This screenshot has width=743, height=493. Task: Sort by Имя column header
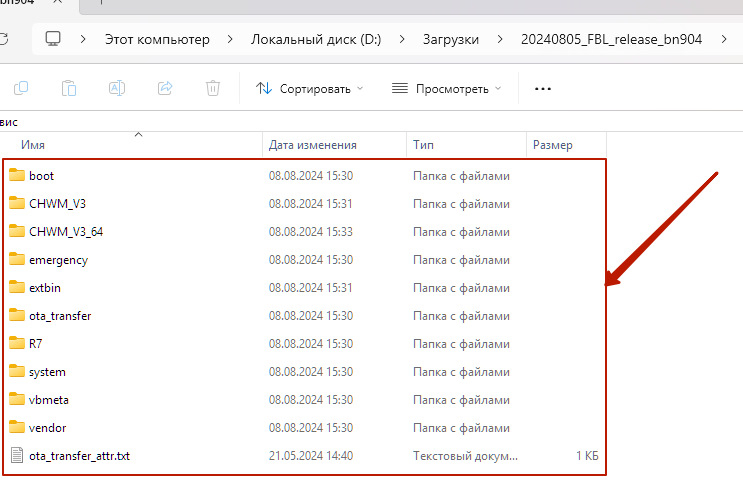pos(33,145)
